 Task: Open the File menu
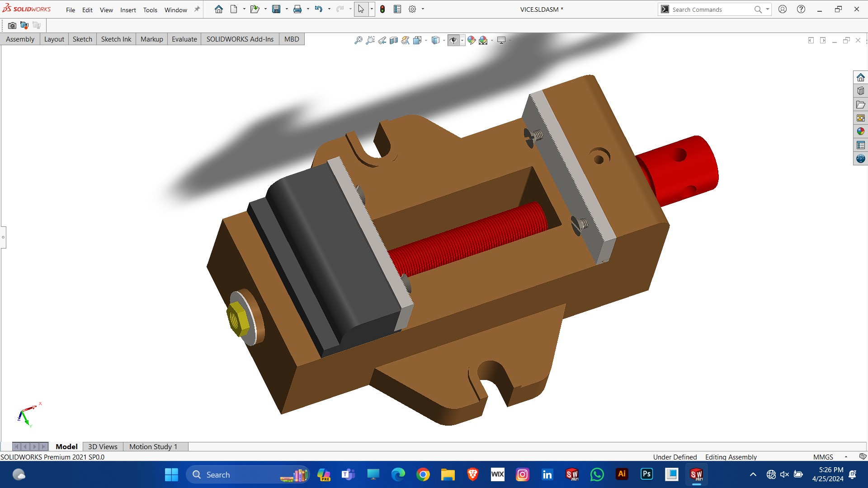click(x=71, y=9)
